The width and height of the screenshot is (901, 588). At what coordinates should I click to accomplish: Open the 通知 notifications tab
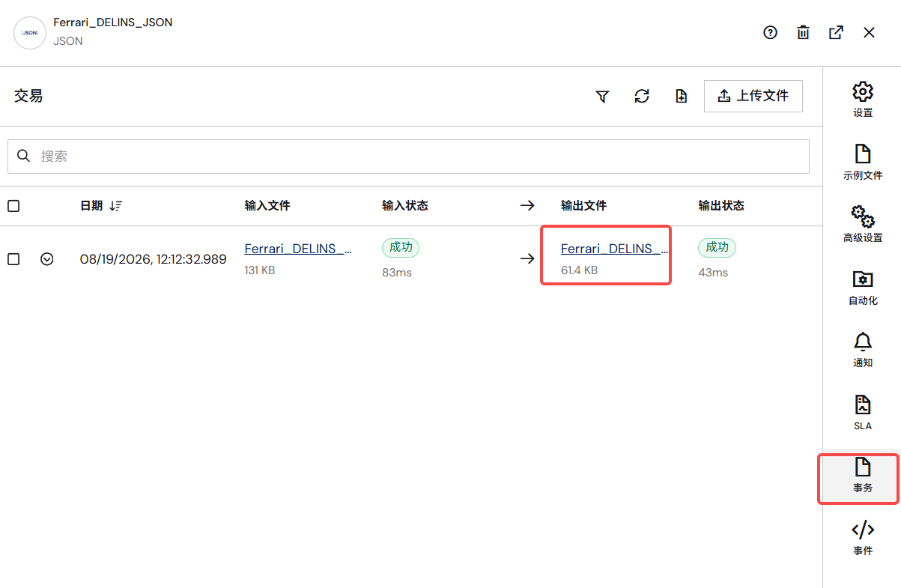[863, 350]
